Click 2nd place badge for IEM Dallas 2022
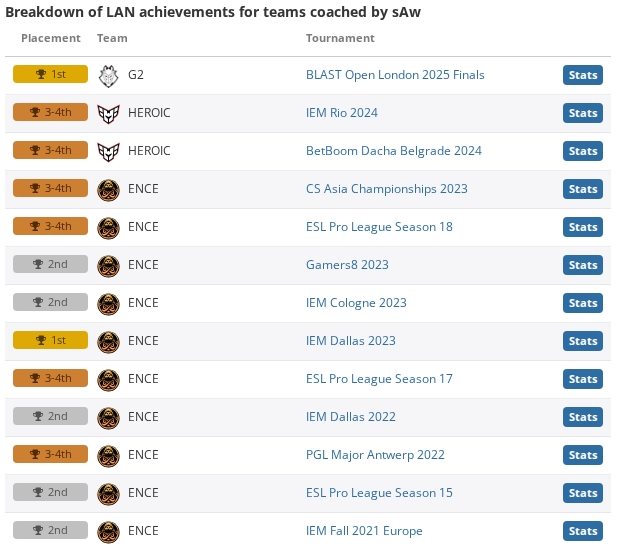The width and height of the screenshot is (617, 546). coord(50,416)
